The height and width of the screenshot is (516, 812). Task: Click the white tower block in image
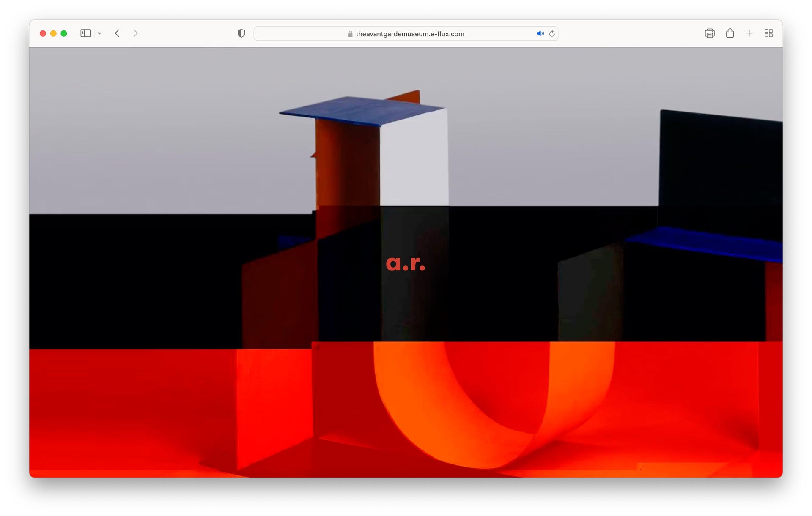coord(414,165)
